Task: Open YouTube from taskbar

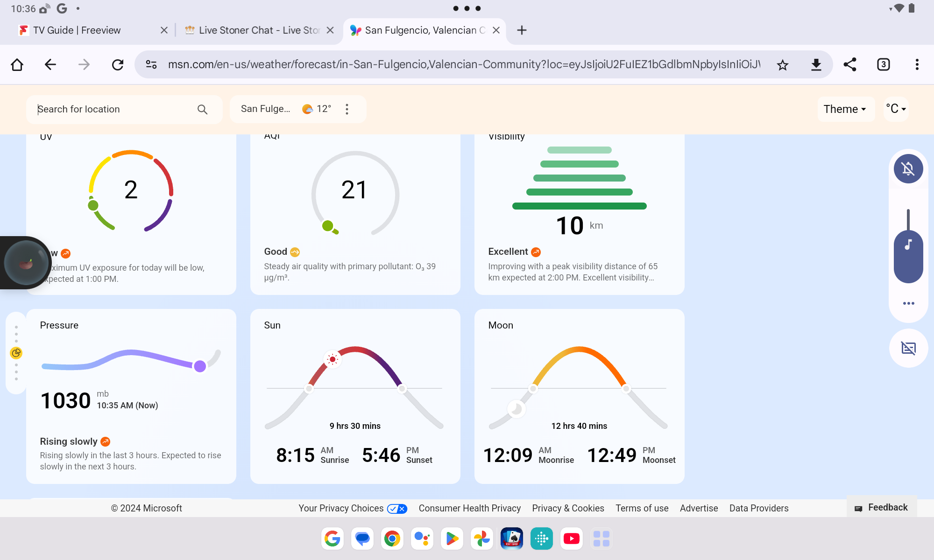Action: 572,539
